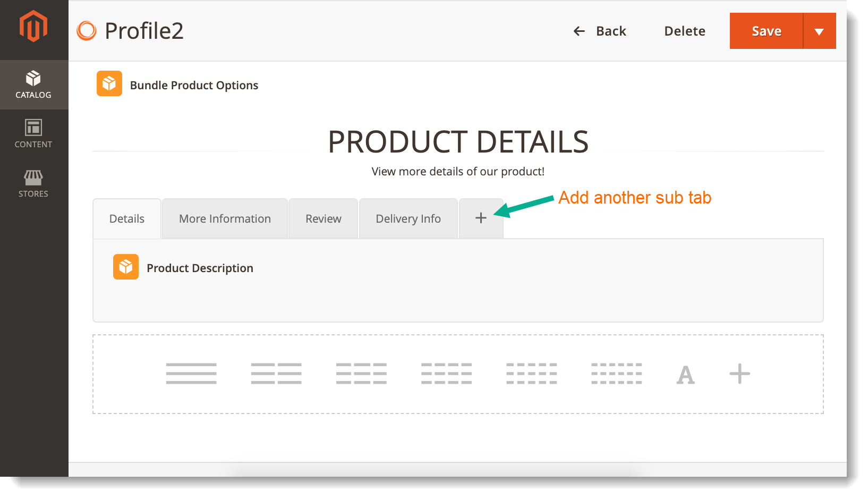
Task: Open the Stores menu in the sidebar
Action: pyautogui.click(x=33, y=183)
